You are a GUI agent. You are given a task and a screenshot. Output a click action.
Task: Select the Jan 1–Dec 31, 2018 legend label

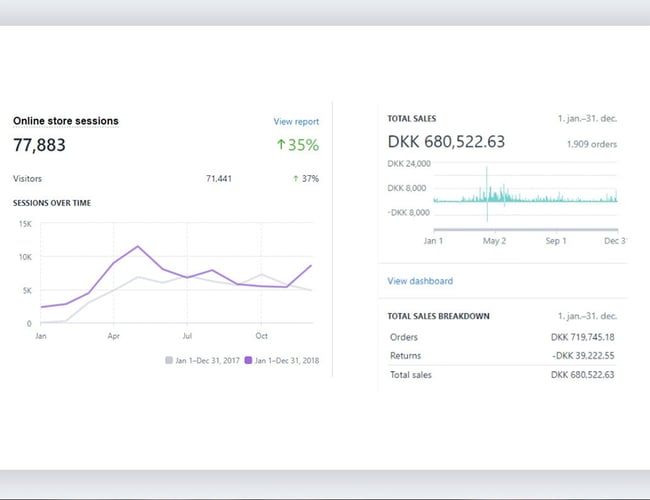pos(288,360)
